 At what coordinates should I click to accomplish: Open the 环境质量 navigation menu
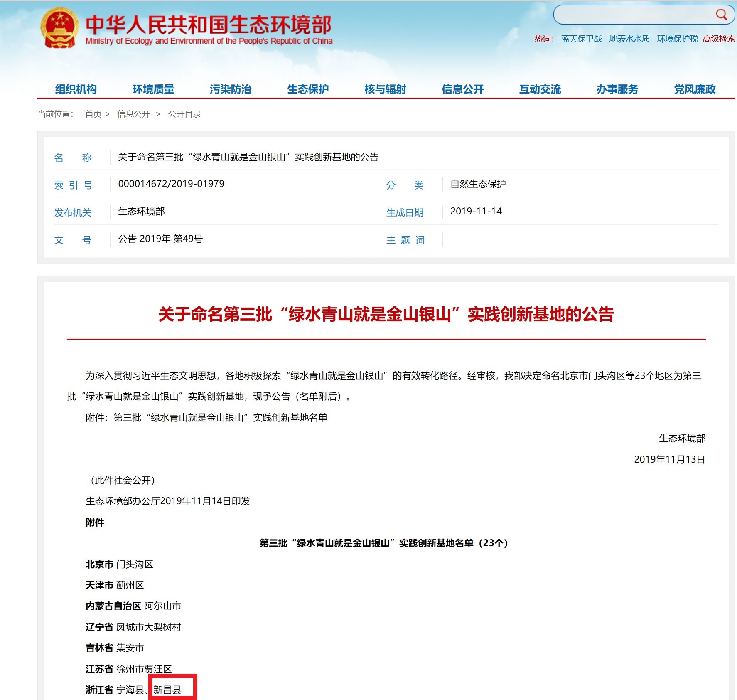(153, 89)
